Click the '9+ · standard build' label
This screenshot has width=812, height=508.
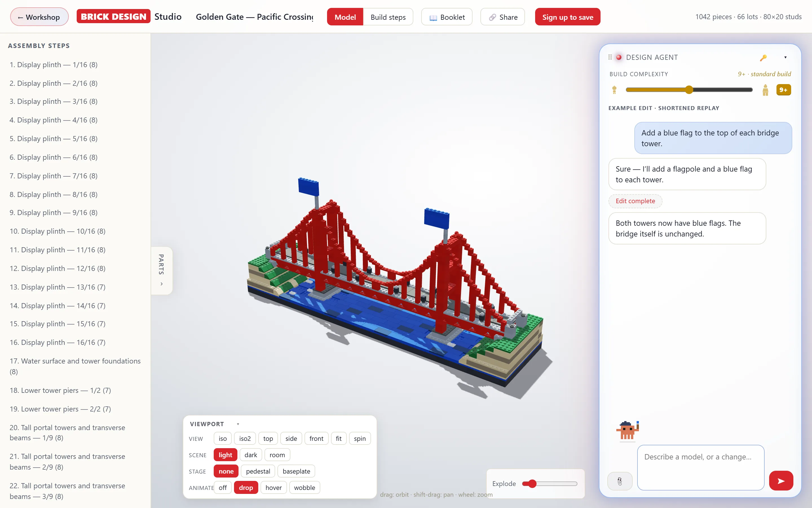point(764,74)
